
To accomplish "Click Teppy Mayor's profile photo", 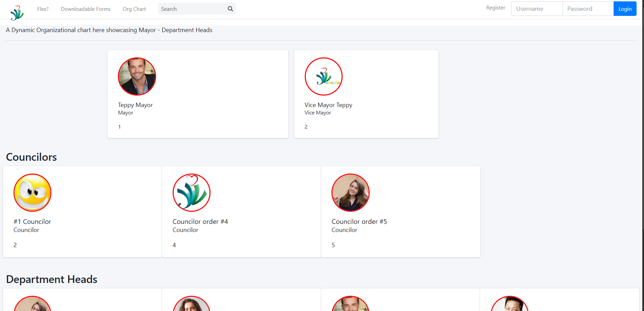I will (x=137, y=76).
